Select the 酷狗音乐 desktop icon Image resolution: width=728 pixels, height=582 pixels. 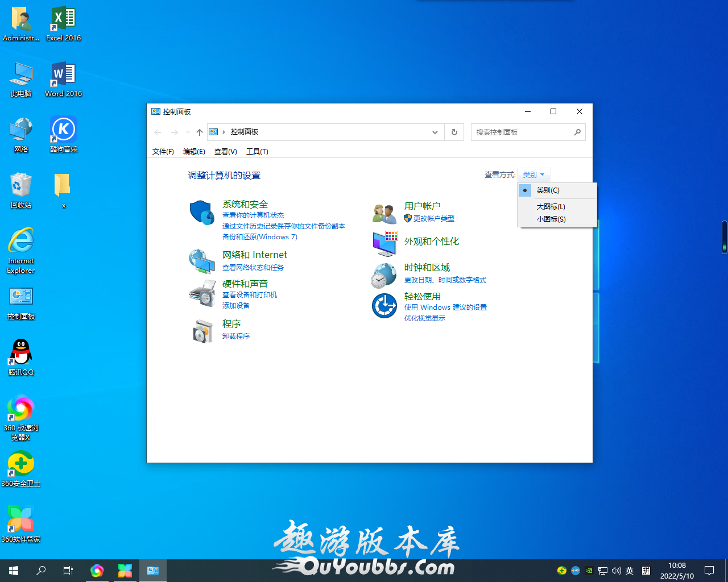coord(63,135)
